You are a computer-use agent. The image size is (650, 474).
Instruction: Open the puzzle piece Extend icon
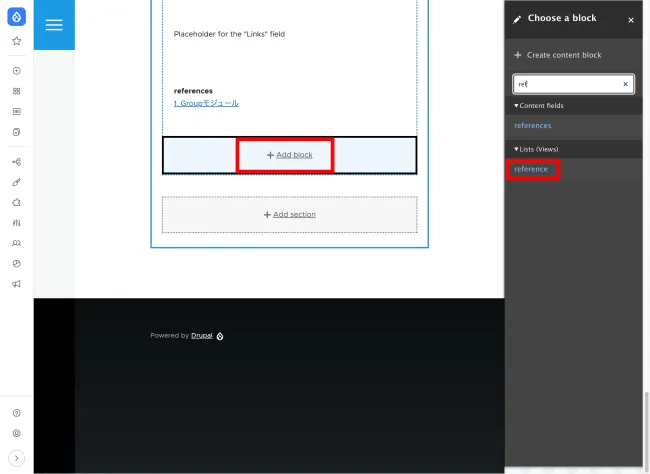coord(16,202)
